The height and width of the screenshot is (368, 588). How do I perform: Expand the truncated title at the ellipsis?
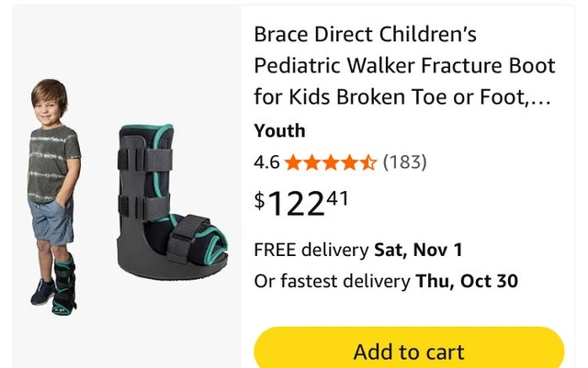coord(540,97)
